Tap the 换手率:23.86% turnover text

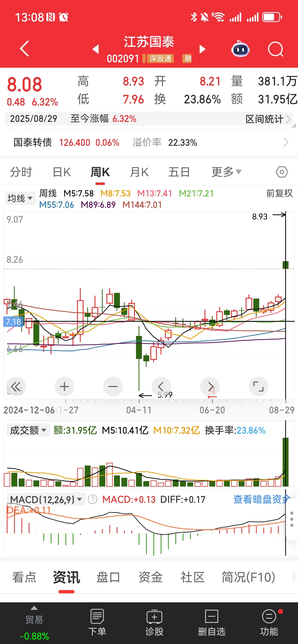pos(235,430)
